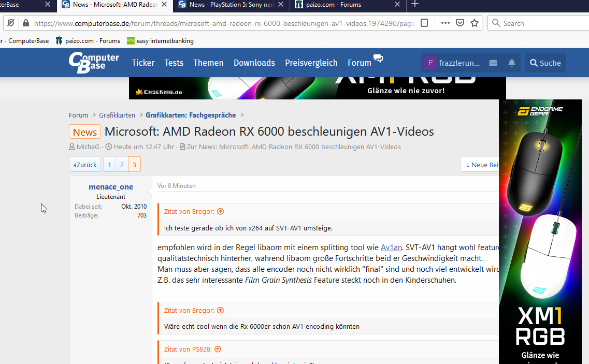589x364 pixels.
Task: Click Forum breadcrumb link
Action: [x=78, y=115]
